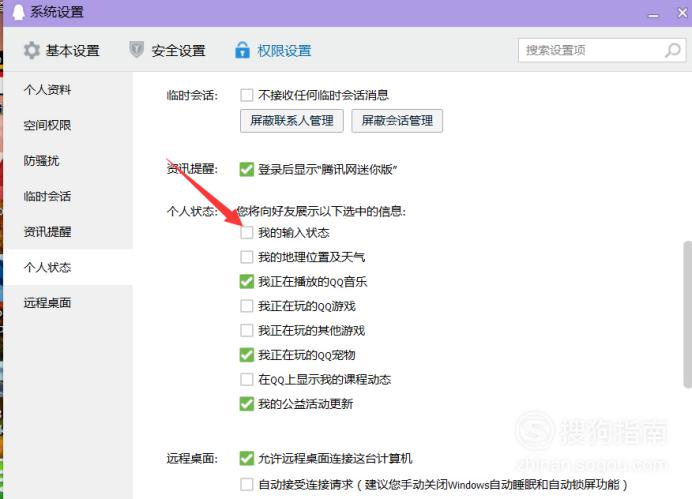Enable 我的地理位置及天气 checkbox

(247, 257)
